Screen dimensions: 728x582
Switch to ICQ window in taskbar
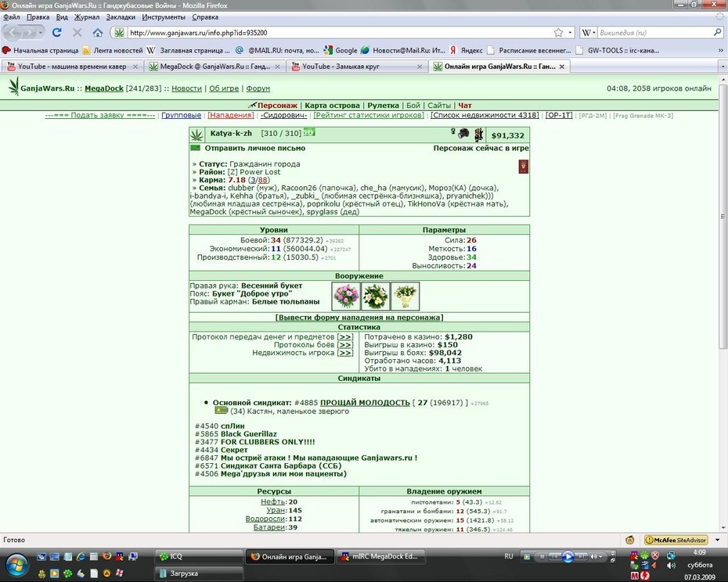coord(198,556)
